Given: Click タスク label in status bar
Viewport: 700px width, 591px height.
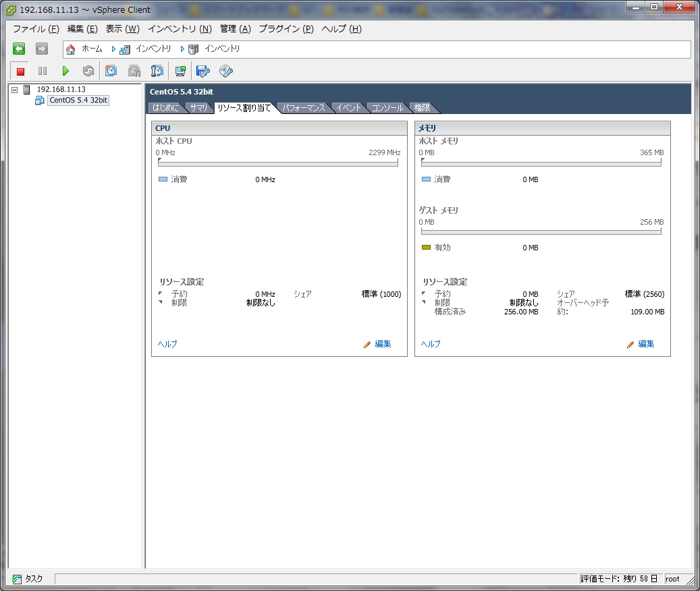Looking at the screenshot, I should click(x=34, y=579).
